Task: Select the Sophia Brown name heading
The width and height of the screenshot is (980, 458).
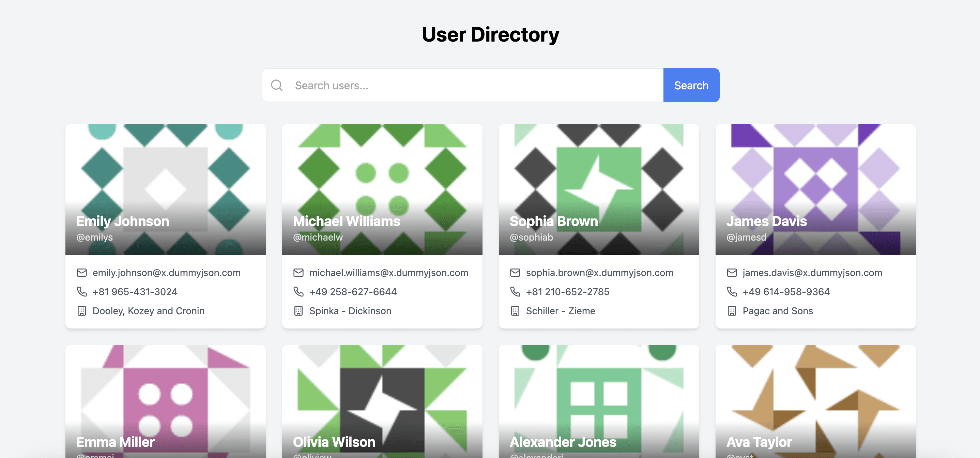Action: [553, 222]
